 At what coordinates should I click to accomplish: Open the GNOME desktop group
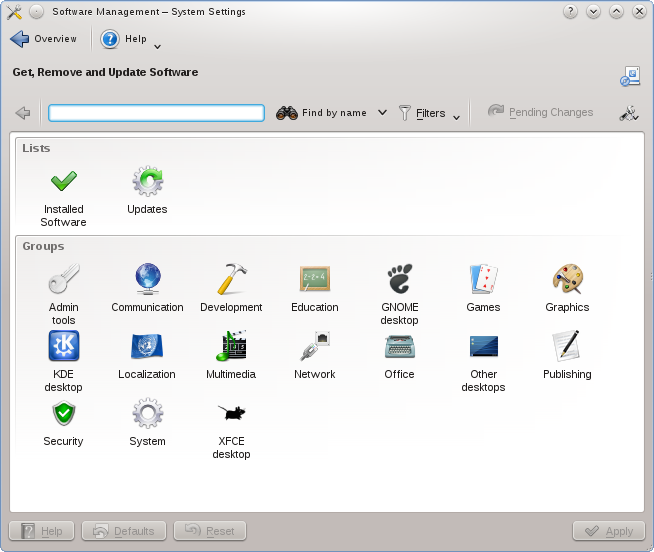point(399,295)
